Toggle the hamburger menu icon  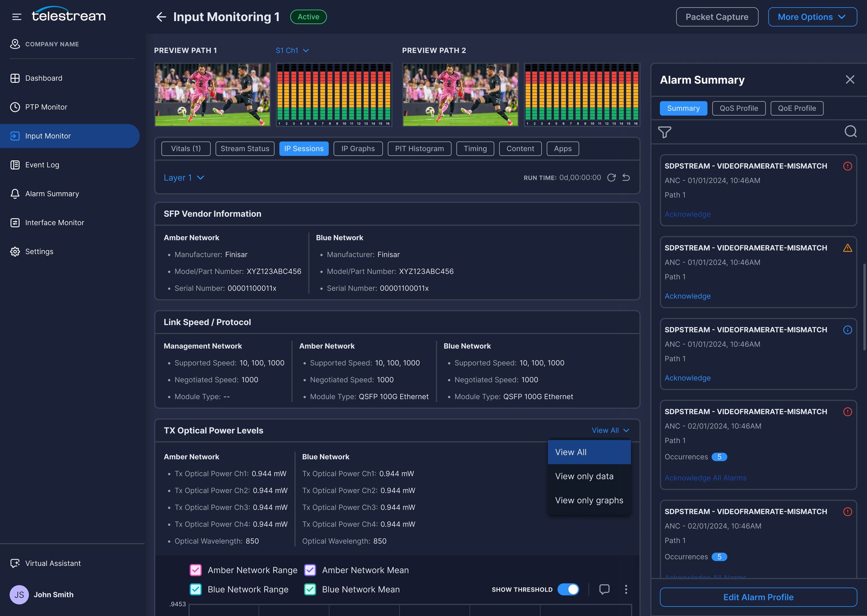(16, 17)
